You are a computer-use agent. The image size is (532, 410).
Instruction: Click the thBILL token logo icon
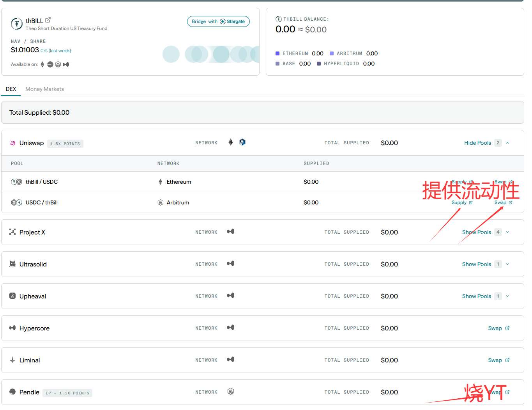click(16, 24)
